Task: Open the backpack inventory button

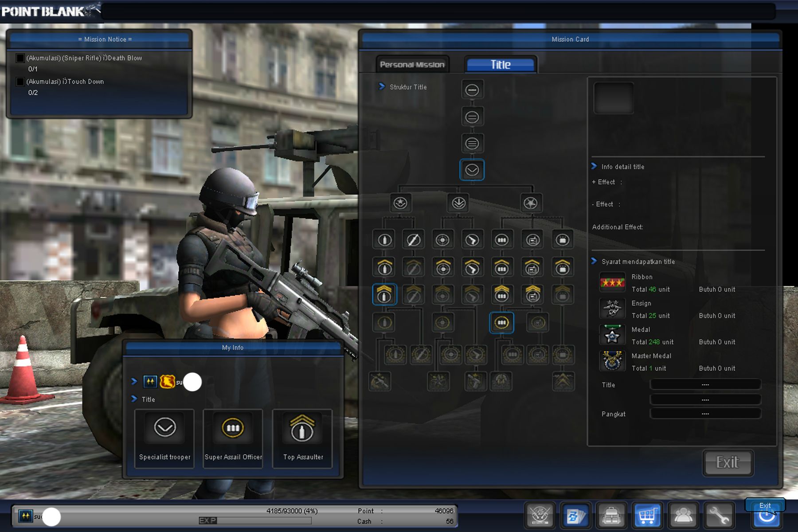Action: tap(611, 515)
